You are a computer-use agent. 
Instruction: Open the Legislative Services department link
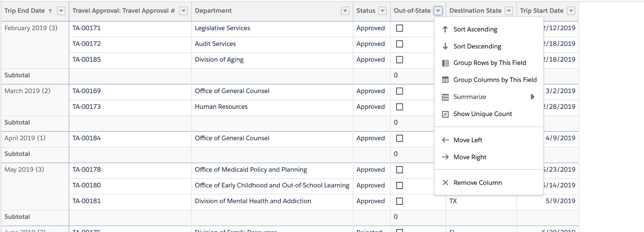coord(222,28)
